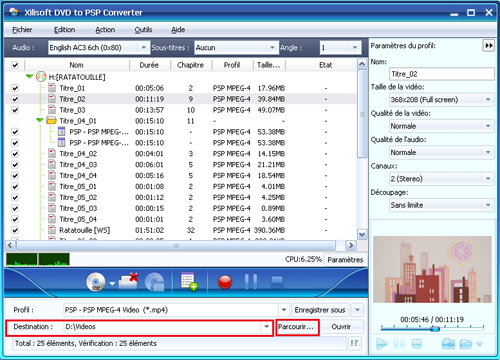The height and width of the screenshot is (360, 500).
Task: Click the file icon of Titre_05_03
Action: [52, 208]
